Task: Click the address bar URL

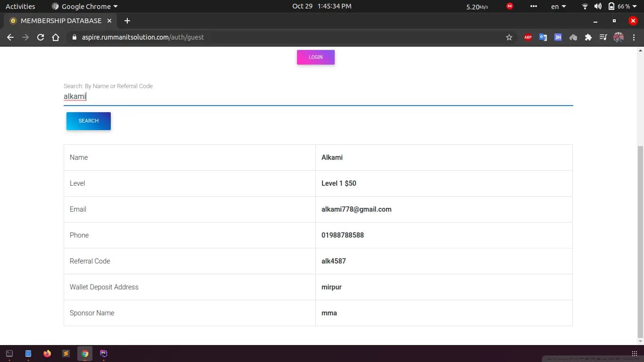Action: [143, 37]
